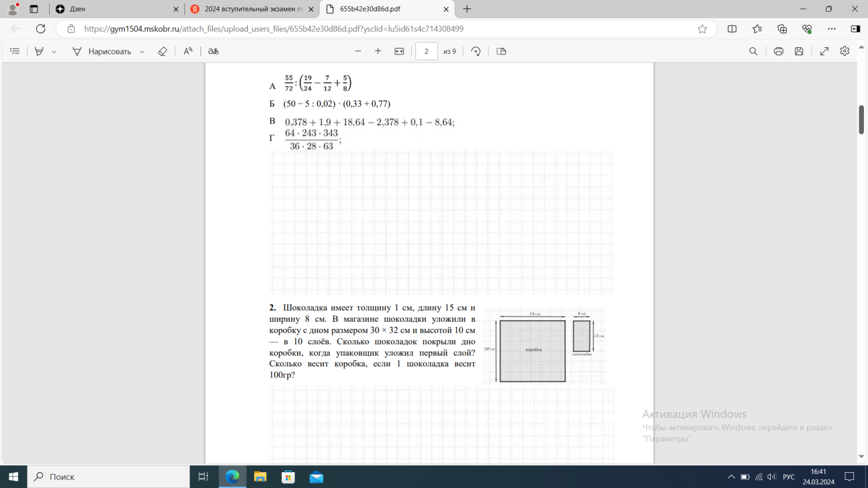
Task: Open the Favorites list
Action: tap(757, 29)
